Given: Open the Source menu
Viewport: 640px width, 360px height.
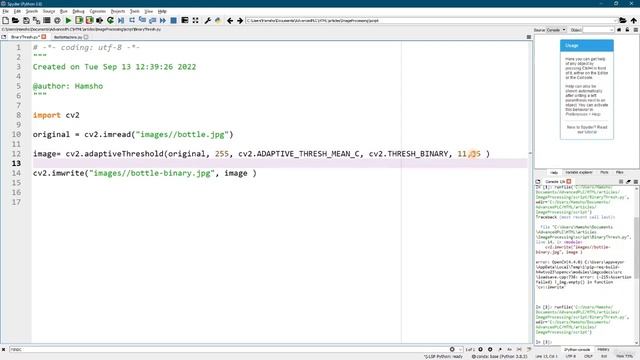Looking at the screenshot, I should click(x=49, y=11).
